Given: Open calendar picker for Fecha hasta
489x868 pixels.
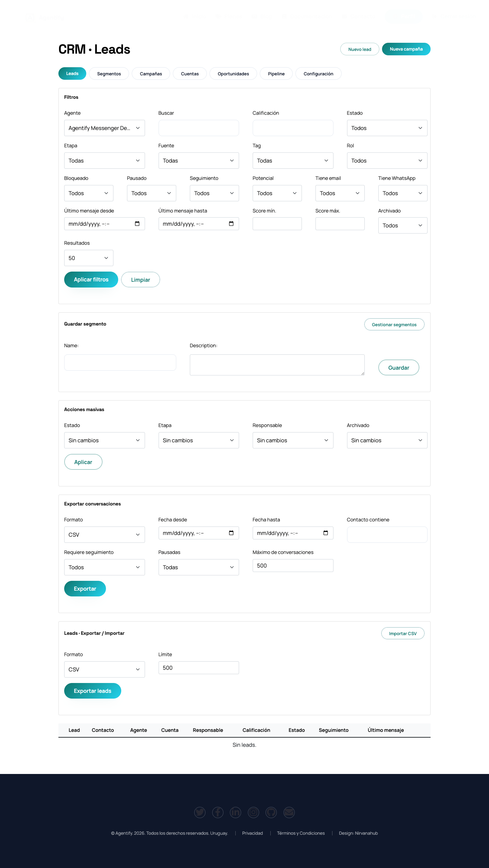Looking at the screenshot, I should (x=326, y=533).
